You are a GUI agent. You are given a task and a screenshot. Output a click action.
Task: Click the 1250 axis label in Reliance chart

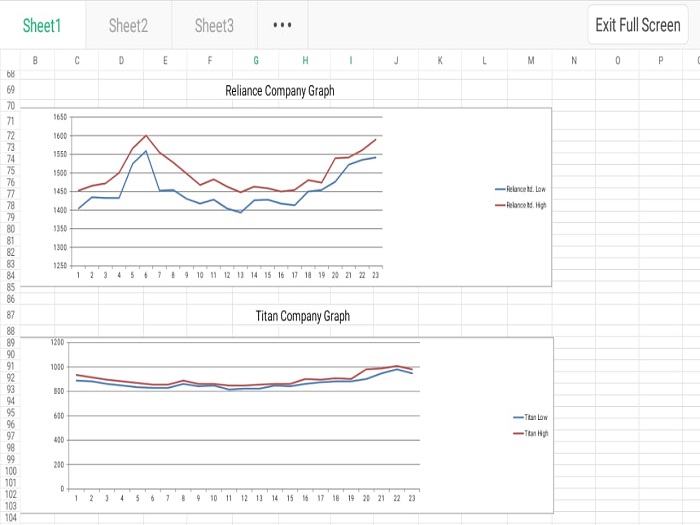60,266
